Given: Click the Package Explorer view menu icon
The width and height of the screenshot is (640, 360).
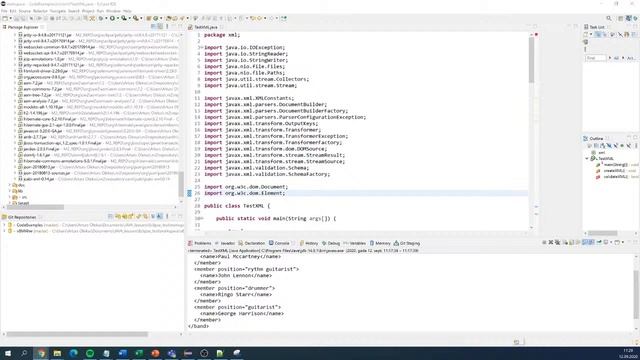Looking at the screenshot, I should click(x=167, y=27).
